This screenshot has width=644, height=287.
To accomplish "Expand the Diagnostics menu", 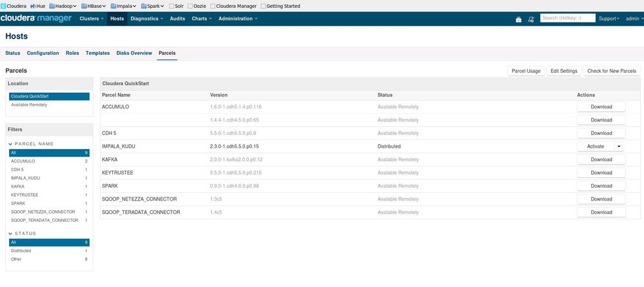I will [146, 19].
